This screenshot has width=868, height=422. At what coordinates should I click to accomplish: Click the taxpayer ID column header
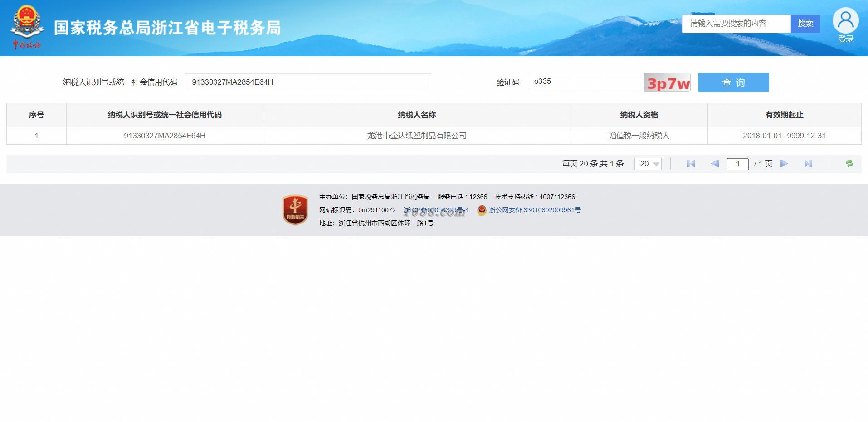(x=165, y=115)
